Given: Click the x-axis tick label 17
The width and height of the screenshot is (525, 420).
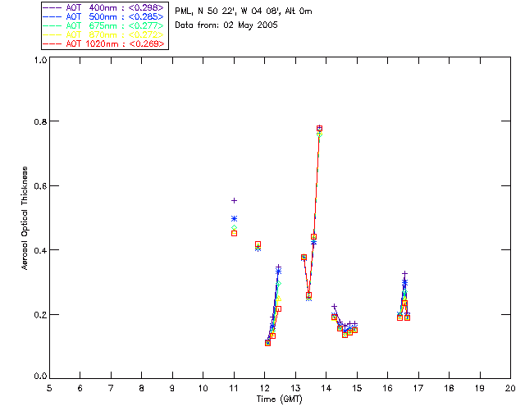Looking at the screenshot, I should click(418, 388).
